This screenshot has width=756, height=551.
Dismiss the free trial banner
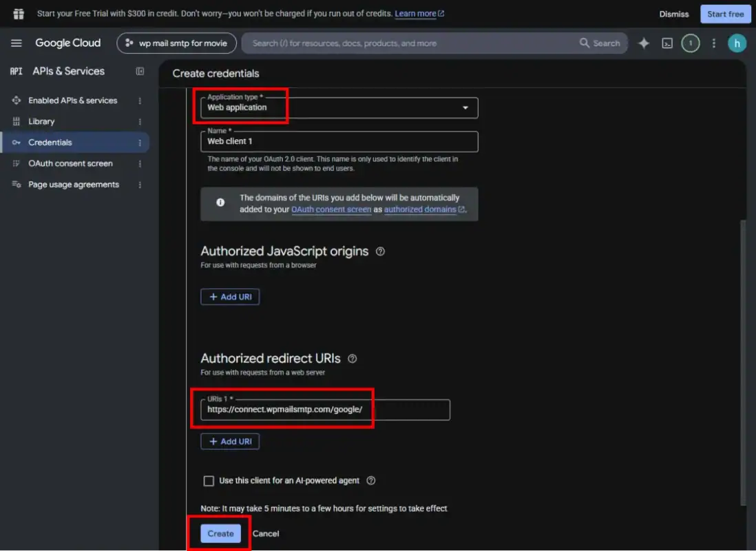673,14
